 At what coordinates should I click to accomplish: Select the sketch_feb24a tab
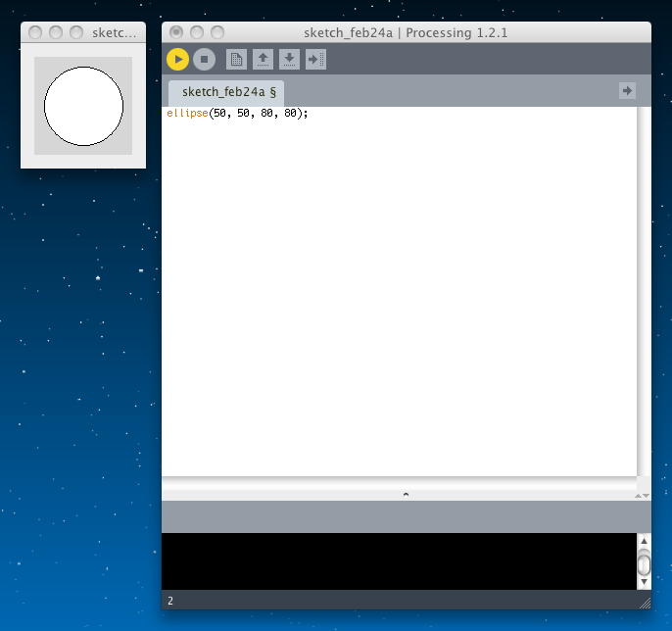click(x=228, y=92)
